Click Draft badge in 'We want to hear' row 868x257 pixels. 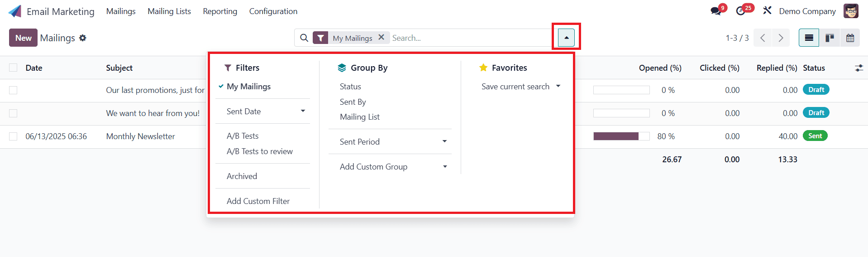pyautogui.click(x=816, y=112)
